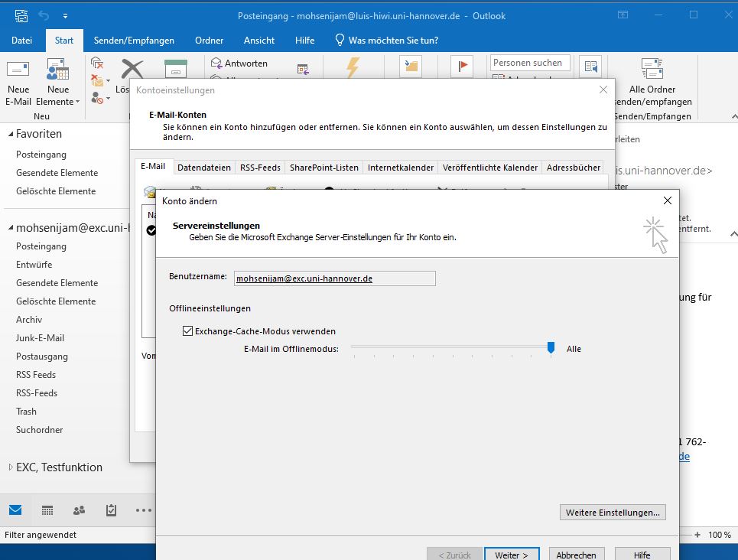Open the Datei menu
The width and height of the screenshot is (738, 560).
point(21,41)
